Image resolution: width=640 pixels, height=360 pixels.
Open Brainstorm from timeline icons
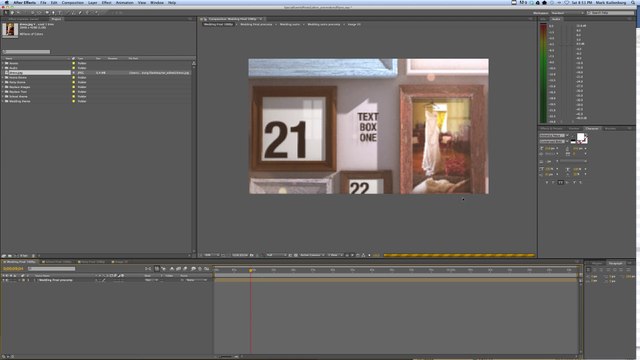193,269
